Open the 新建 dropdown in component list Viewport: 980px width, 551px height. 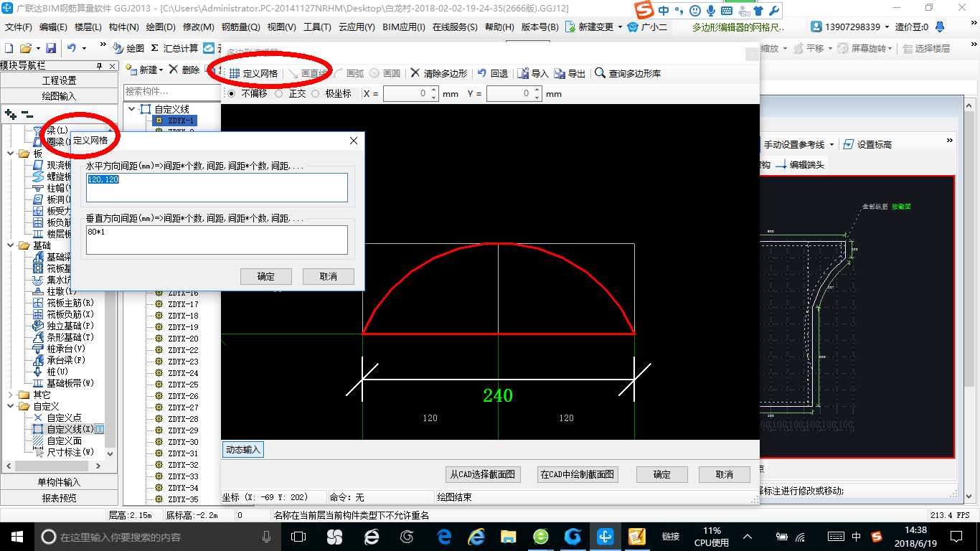(x=161, y=70)
